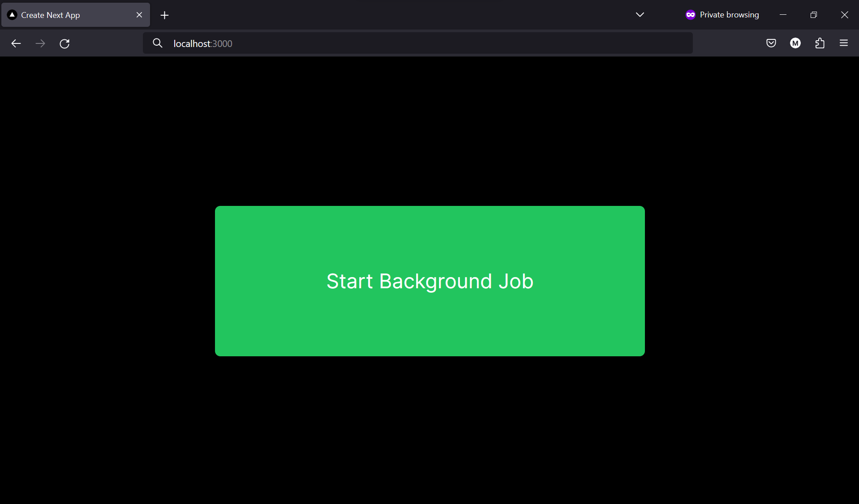The height and width of the screenshot is (504, 859).
Task: Open the extensions puzzle-piece icon
Action: coord(820,43)
